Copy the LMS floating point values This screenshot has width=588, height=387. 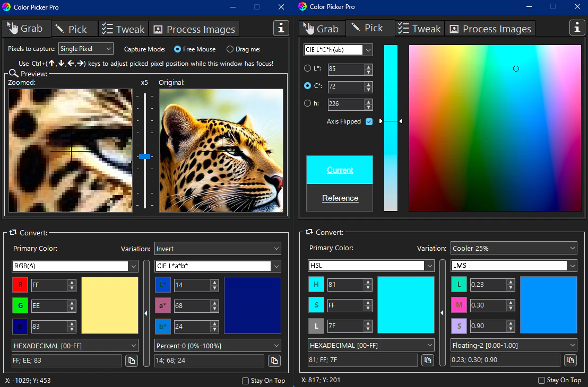click(570, 360)
